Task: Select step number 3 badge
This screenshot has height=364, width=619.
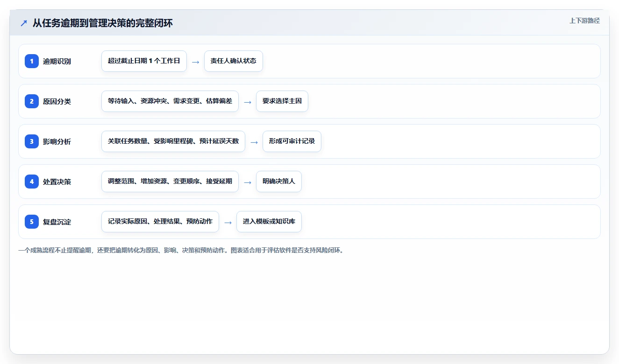Action: click(32, 141)
